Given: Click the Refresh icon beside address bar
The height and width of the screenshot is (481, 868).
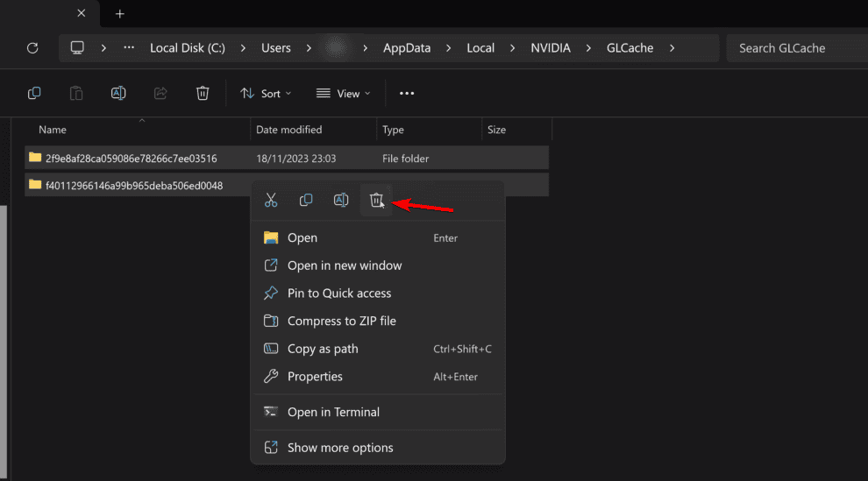Looking at the screenshot, I should coord(32,48).
